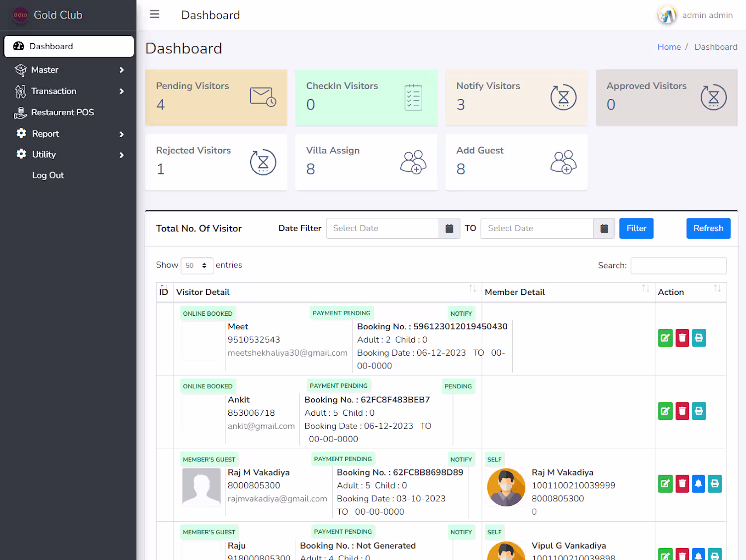This screenshot has width=746, height=560.
Task: Click the email meetshekhaliya30@gmail.com
Action: click(287, 353)
